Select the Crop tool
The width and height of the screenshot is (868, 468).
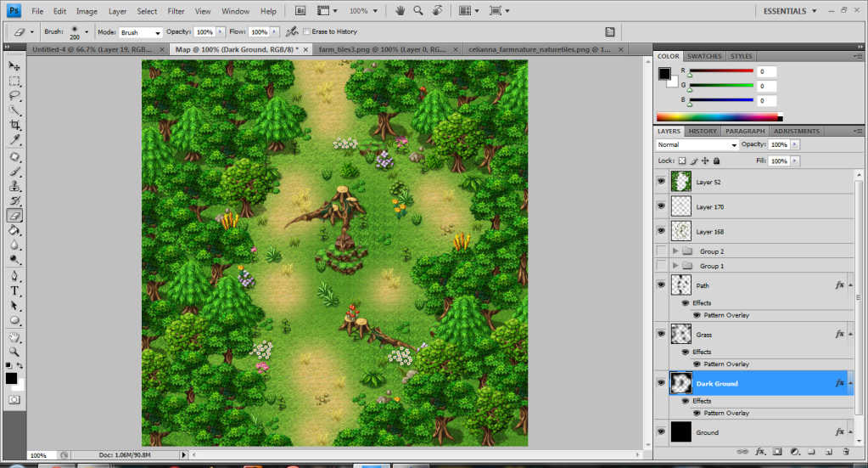(x=14, y=125)
